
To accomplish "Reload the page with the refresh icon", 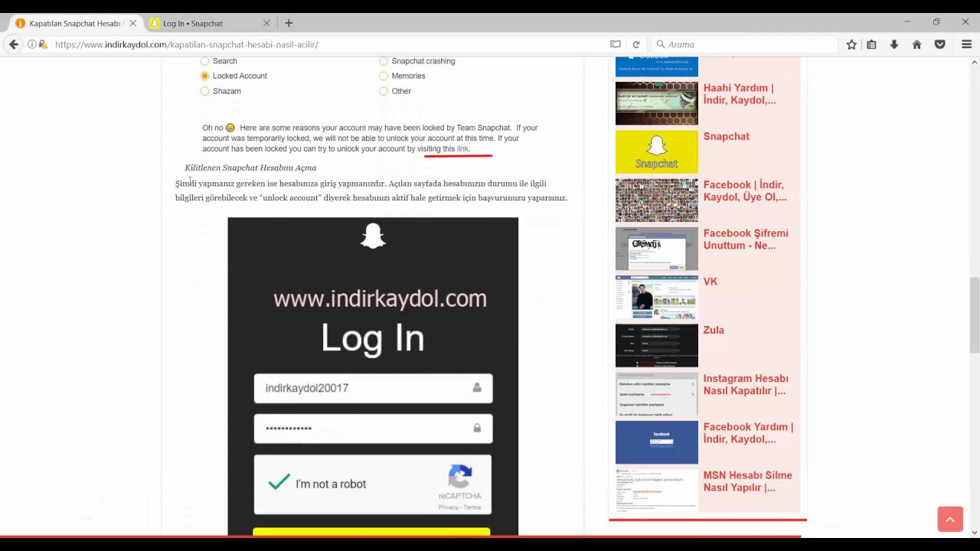I will pyautogui.click(x=635, y=44).
